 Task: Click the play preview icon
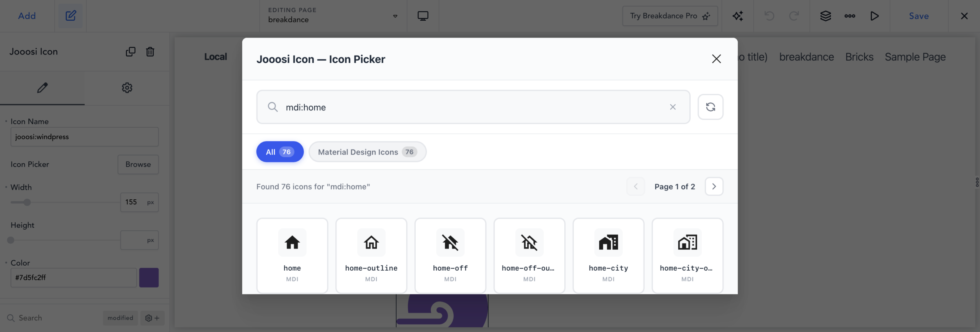pos(874,16)
